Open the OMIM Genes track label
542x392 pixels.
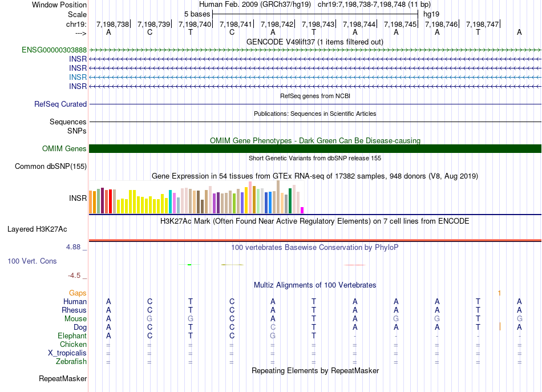64,149
